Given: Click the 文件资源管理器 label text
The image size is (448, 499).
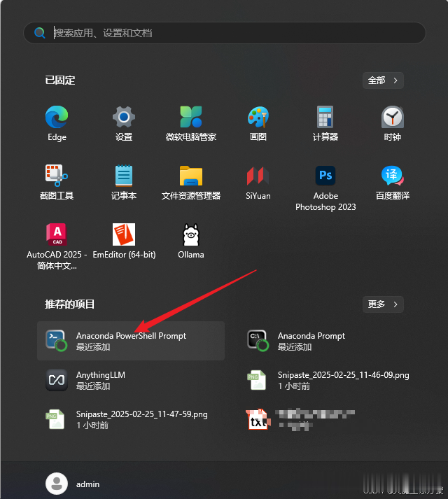Looking at the screenshot, I should coord(191,196).
